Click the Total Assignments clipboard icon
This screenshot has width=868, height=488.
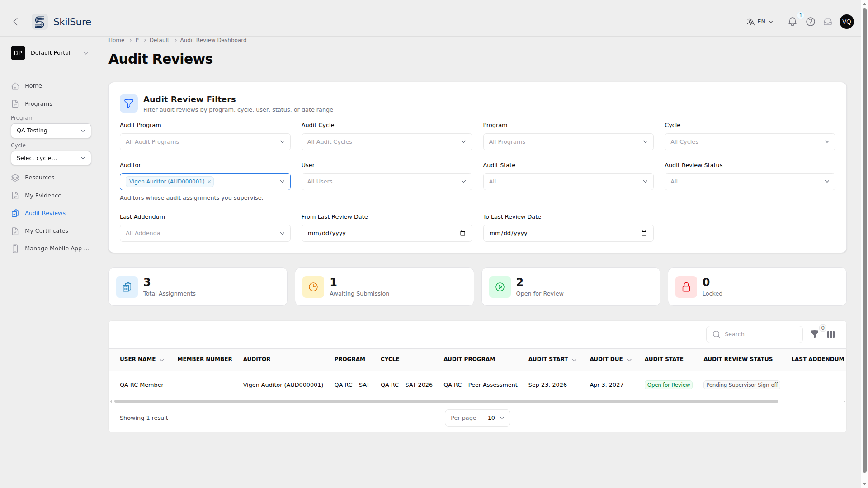coord(127,287)
